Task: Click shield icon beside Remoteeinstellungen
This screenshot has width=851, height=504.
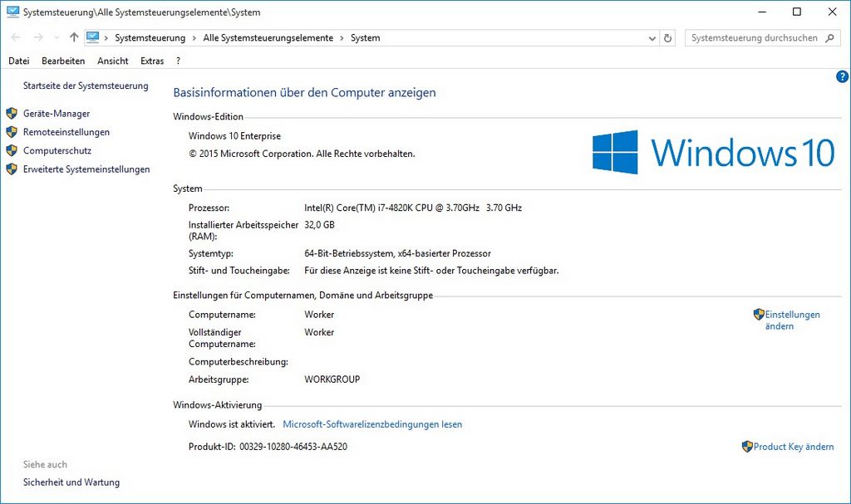Action: [x=12, y=132]
